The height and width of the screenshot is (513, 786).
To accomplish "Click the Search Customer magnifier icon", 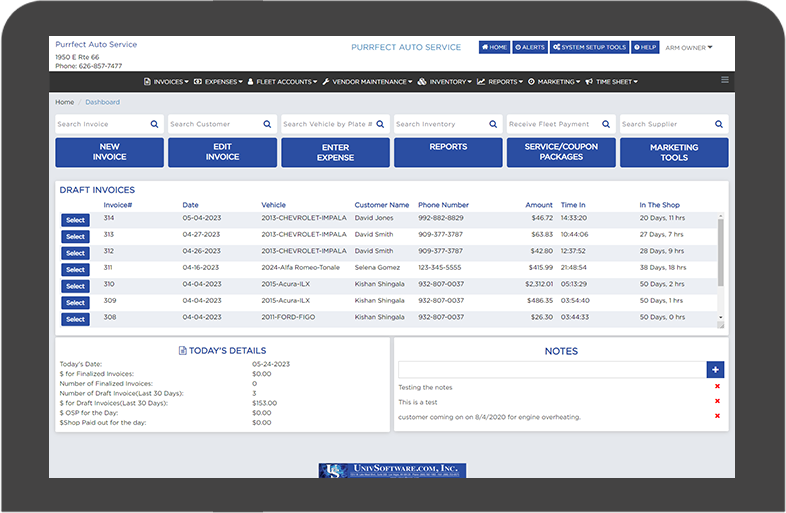I will (x=267, y=124).
